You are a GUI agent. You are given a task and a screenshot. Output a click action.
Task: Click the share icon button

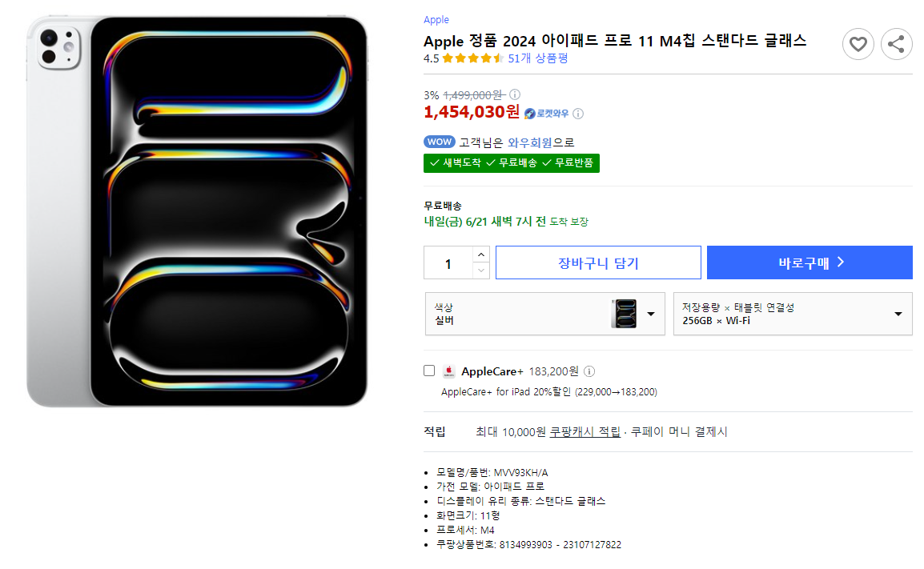896,44
